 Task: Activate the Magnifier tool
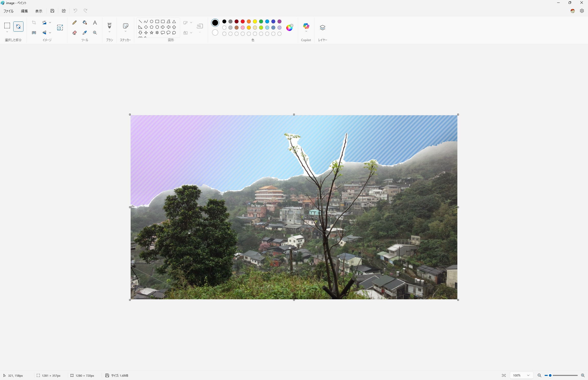click(95, 33)
